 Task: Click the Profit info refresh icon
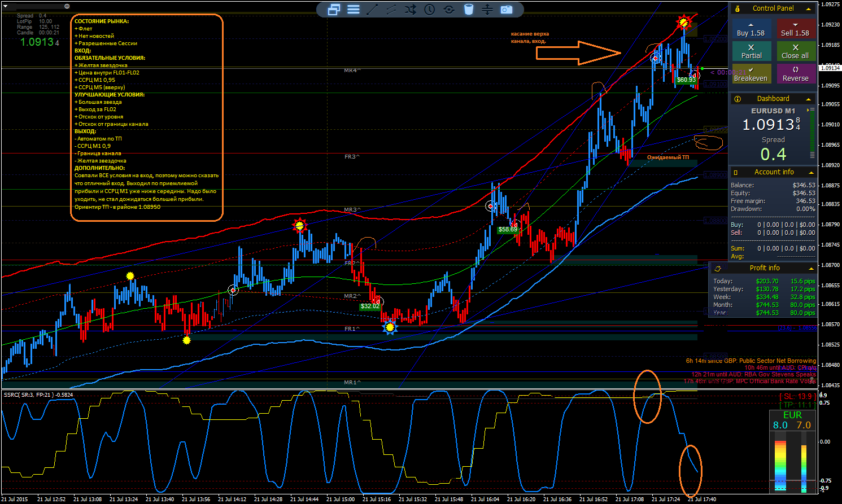click(718, 268)
